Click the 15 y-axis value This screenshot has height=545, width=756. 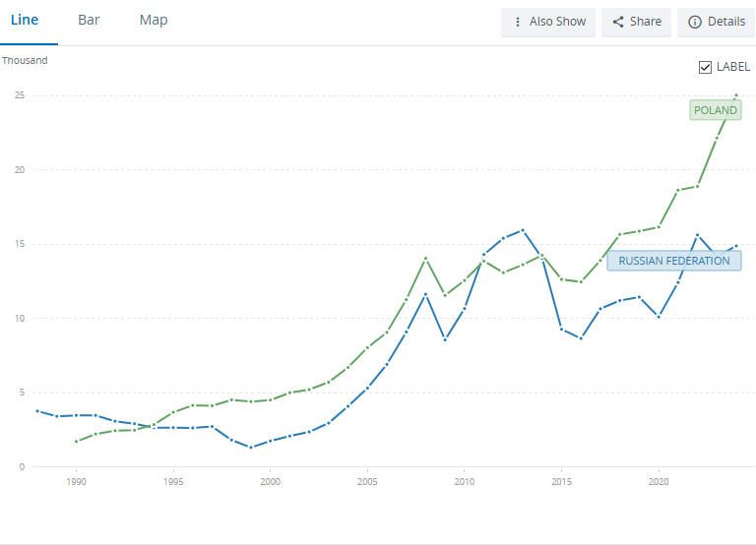(x=20, y=244)
